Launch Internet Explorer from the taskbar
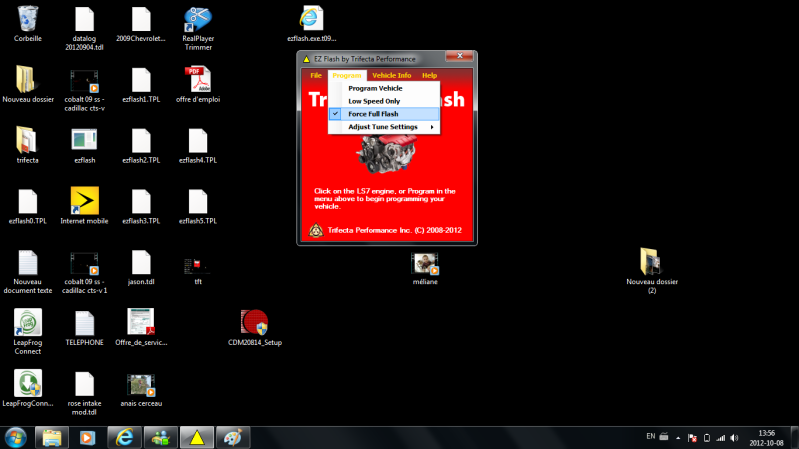The image size is (799, 449). coord(124,438)
